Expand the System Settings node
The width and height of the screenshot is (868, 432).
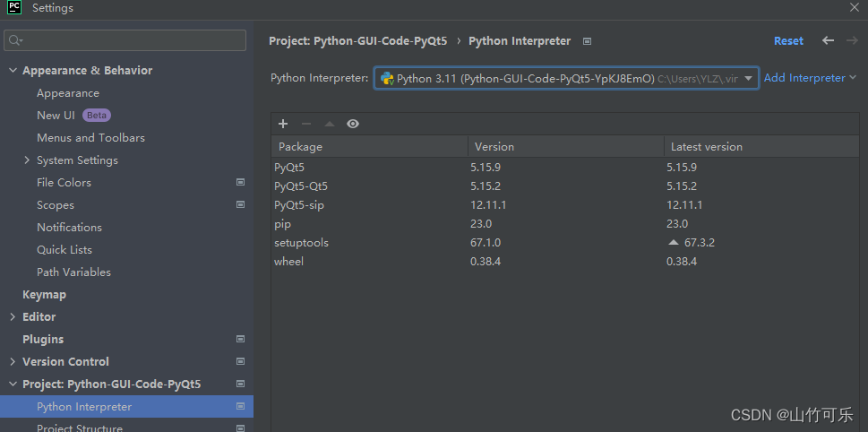tap(27, 160)
